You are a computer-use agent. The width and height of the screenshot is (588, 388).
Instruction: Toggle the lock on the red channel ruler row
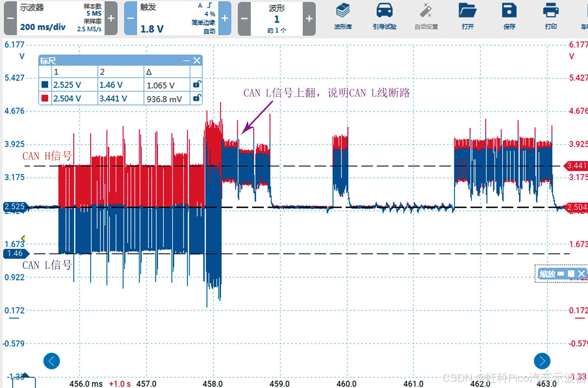point(197,98)
